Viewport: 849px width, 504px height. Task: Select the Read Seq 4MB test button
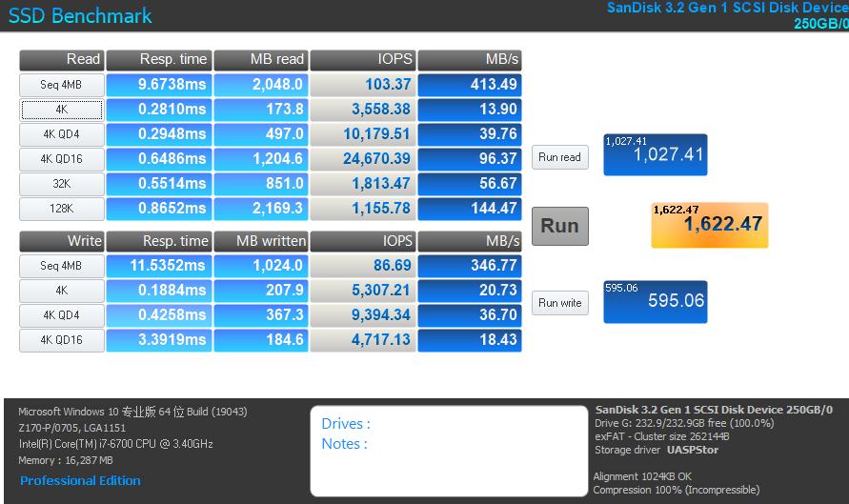pos(62,85)
